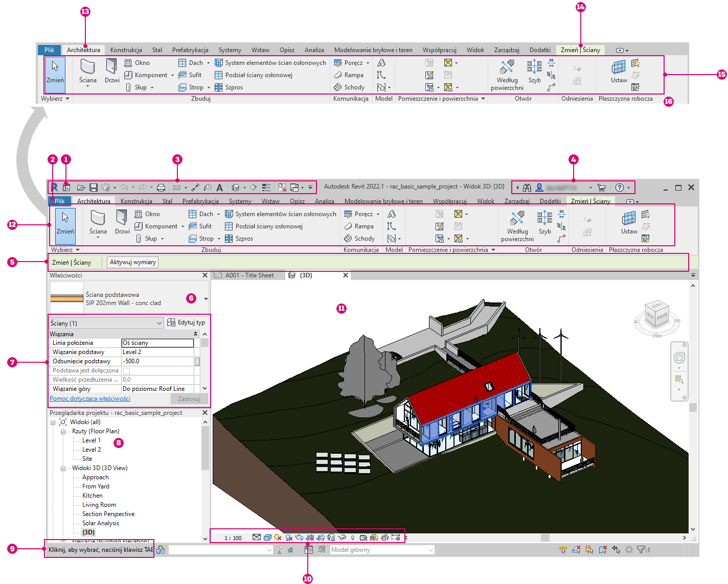This screenshot has height=584, width=728.
Task: Close the Właściwości properties palette
Action: 205,275
